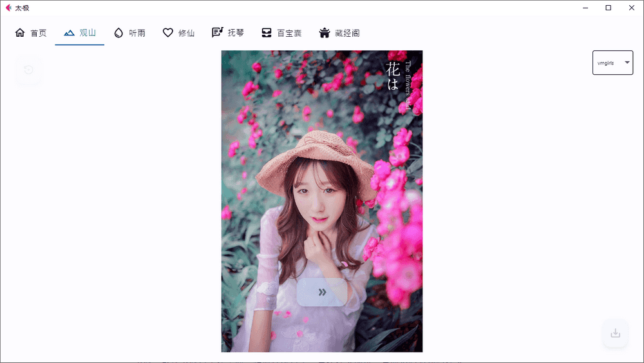The height and width of the screenshot is (363, 644).
Task: Click the mountain icon beside 观山
Action: click(69, 33)
